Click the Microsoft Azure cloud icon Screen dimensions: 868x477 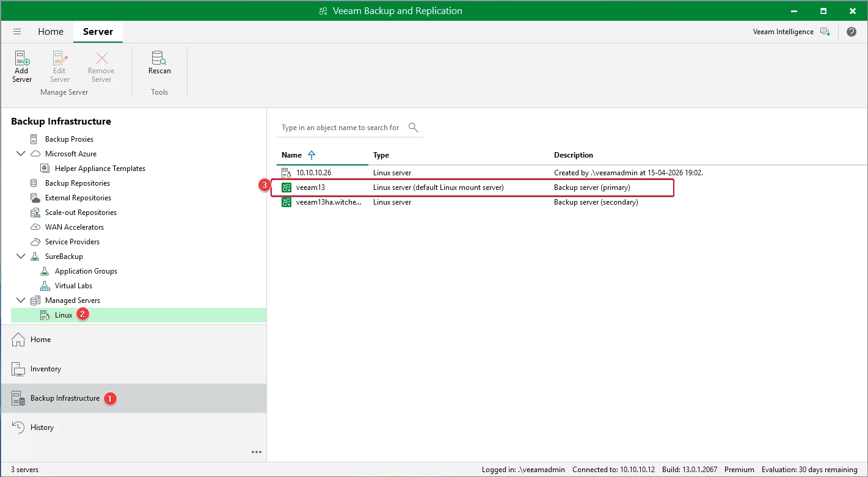pos(35,154)
